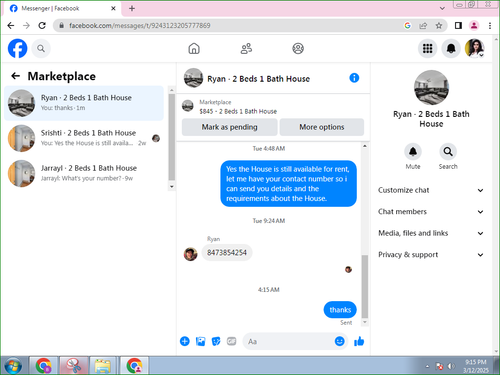Screen dimensions: 500x375
Task: Mute this conversation with bell icon
Action: click(413, 152)
